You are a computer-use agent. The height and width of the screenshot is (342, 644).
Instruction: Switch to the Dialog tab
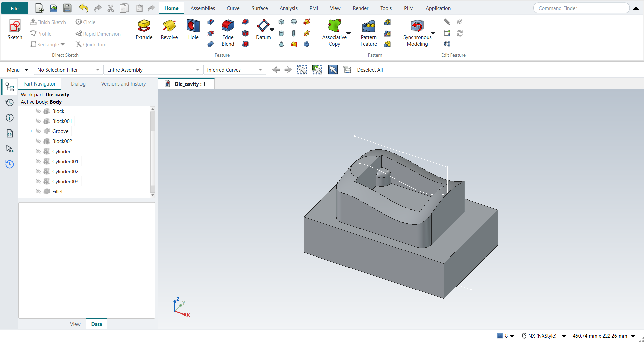pos(78,84)
